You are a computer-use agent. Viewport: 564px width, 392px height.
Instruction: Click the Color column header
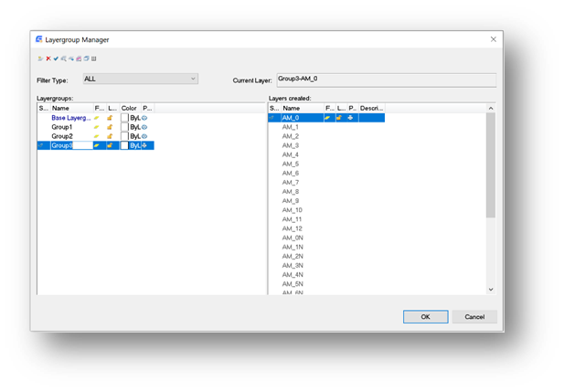click(x=130, y=108)
